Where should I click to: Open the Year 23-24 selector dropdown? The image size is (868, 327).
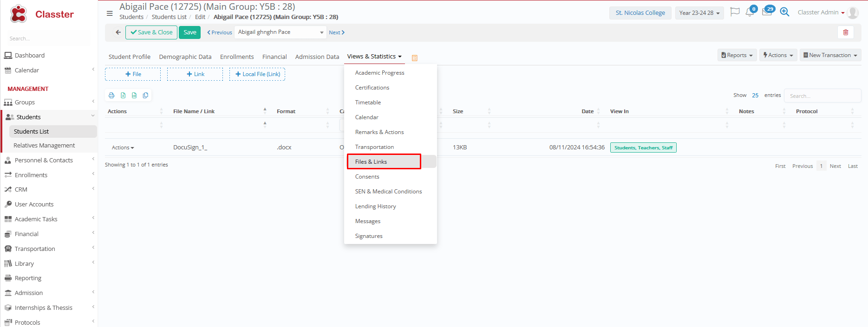(699, 13)
